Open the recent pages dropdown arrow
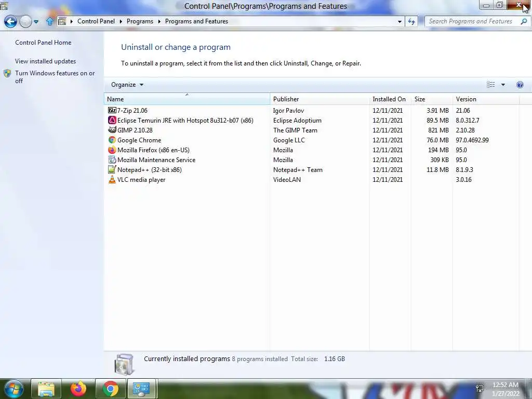This screenshot has width=532, height=399. 36,21
